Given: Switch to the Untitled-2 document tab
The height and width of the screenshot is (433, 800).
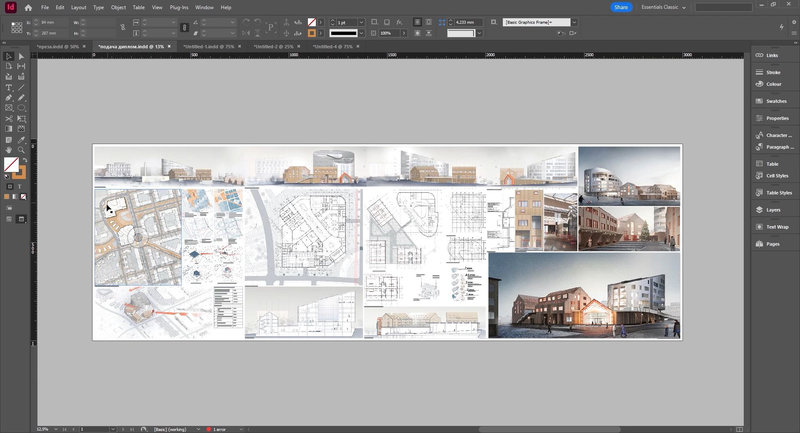Looking at the screenshot, I should [x=273, y=46].
